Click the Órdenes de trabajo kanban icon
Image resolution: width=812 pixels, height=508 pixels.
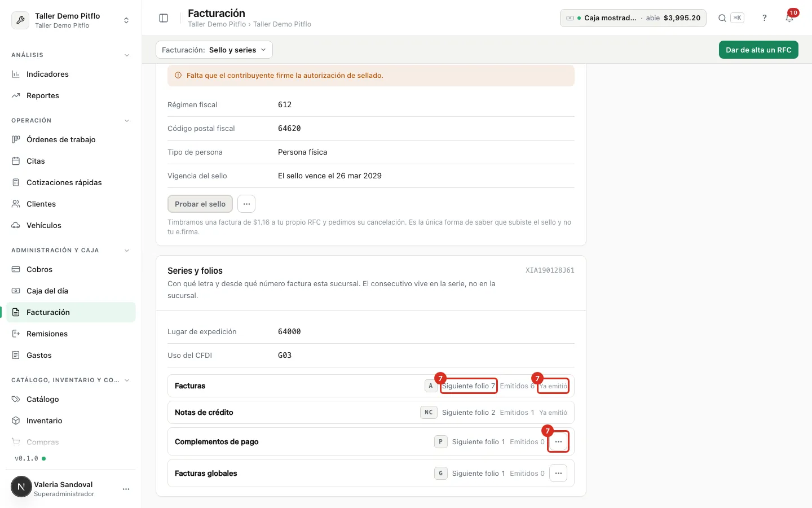(x=16, y=139)
